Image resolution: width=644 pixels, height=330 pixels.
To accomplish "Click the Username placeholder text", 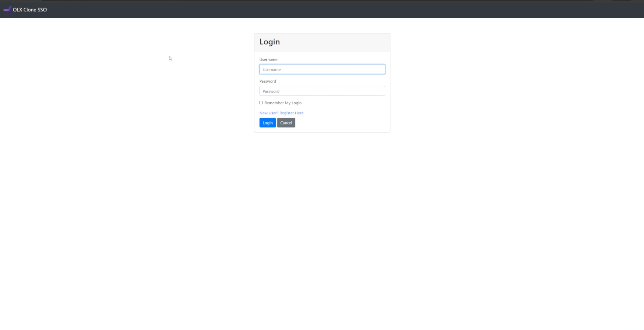I will [x=272, y=70].
